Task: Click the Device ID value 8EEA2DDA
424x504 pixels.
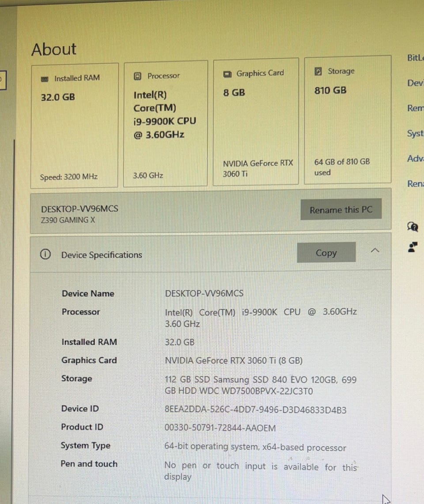Action: tap(256, 410)
